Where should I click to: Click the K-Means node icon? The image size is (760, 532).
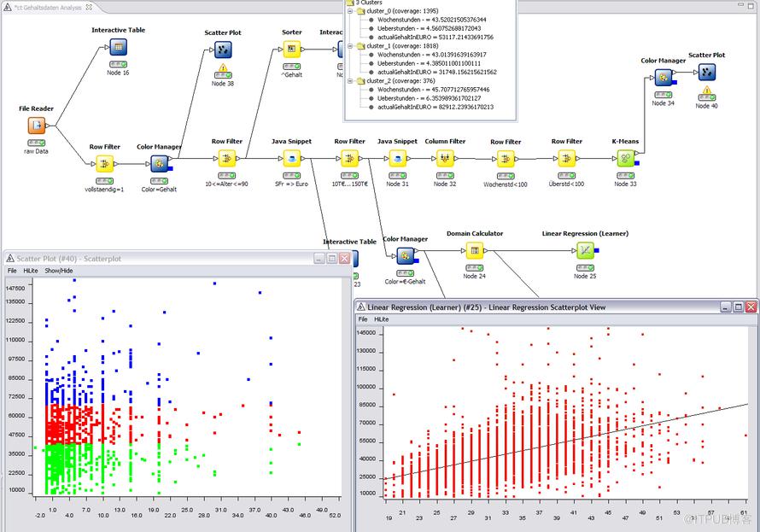coord(625,159)
